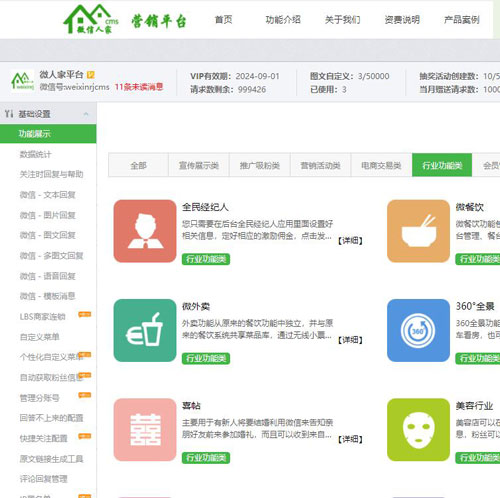Click 行业功能类 tag under 全民经纪人

point(206,259)
